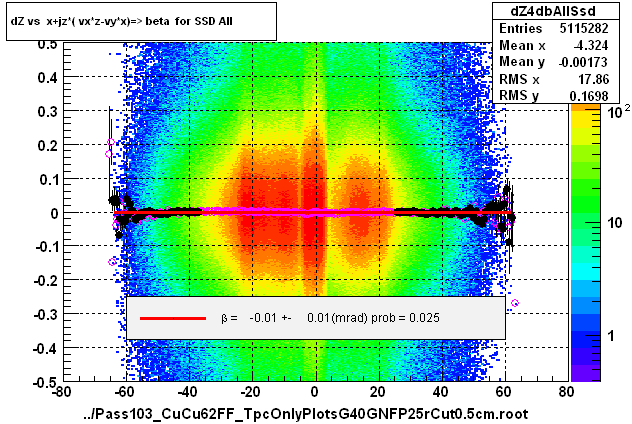The image size is (632, 424).
Task: Click the Mean x -4.324 row
Action: 554,45
